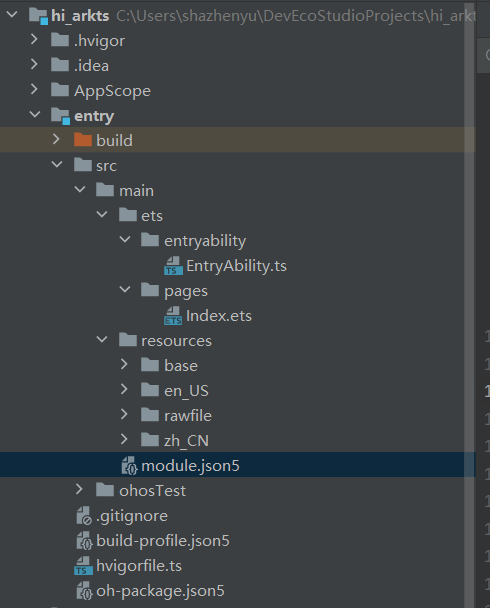Click the module.json5 file icon
The width and height of the screenshot is (490, 608).
(129, 465)
